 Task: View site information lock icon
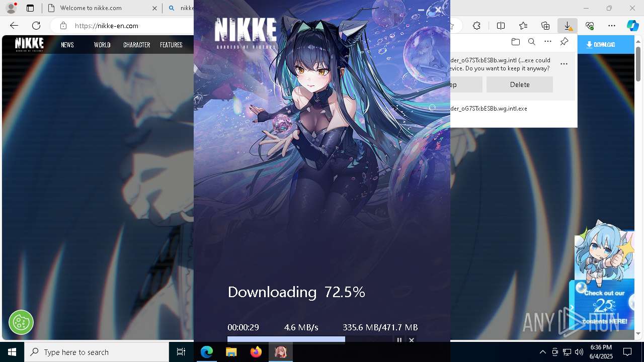pos(63,26)
